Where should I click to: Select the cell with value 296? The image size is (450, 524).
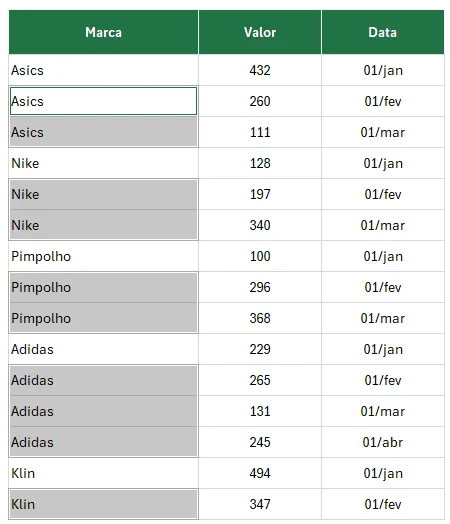(260, 287)
